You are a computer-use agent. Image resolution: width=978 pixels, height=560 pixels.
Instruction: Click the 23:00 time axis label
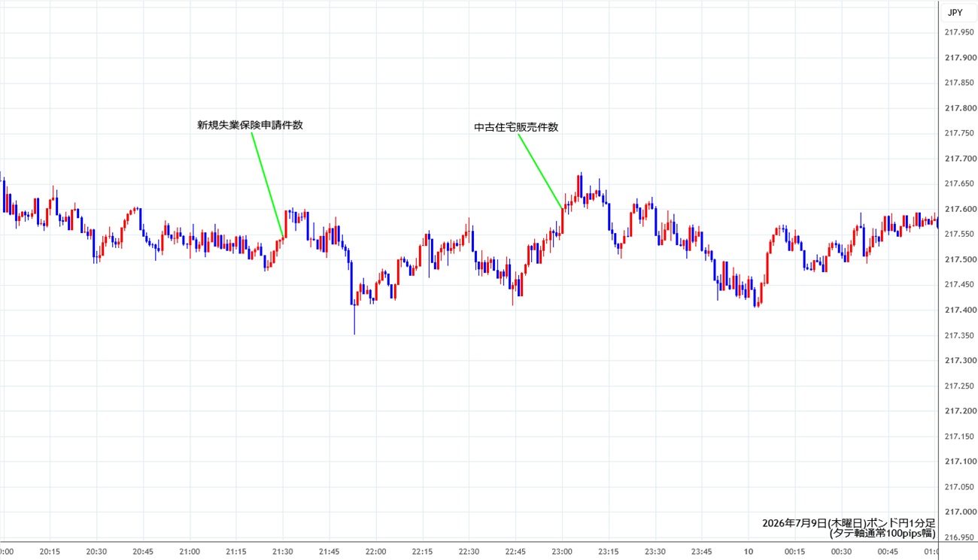click(x=563, y=551)
